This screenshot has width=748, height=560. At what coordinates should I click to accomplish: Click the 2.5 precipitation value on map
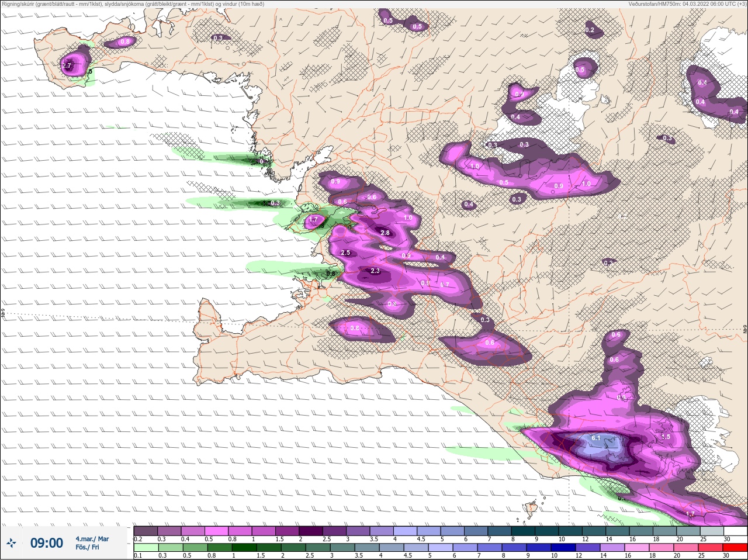[345, 253]
